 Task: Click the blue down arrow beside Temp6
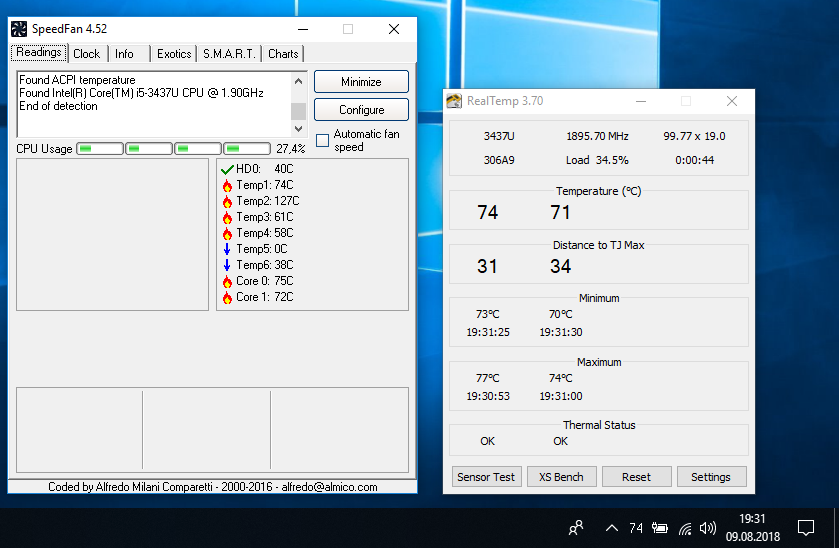click(227, 265)
